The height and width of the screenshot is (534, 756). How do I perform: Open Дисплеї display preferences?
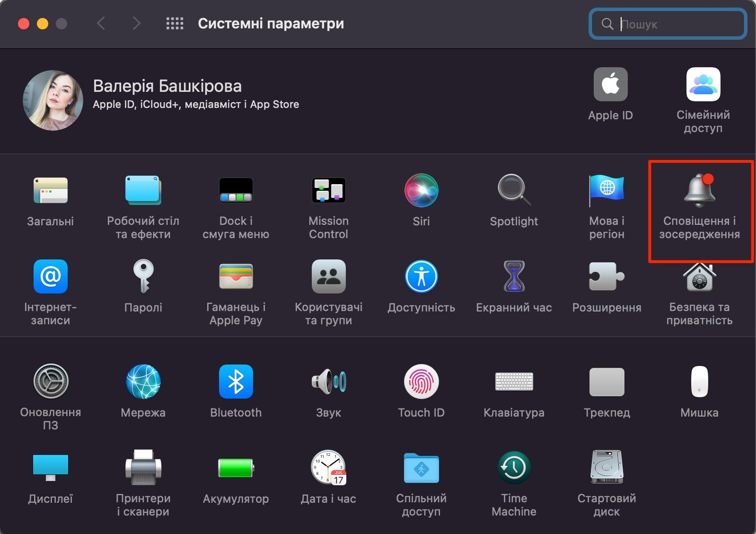coord(51,468)
